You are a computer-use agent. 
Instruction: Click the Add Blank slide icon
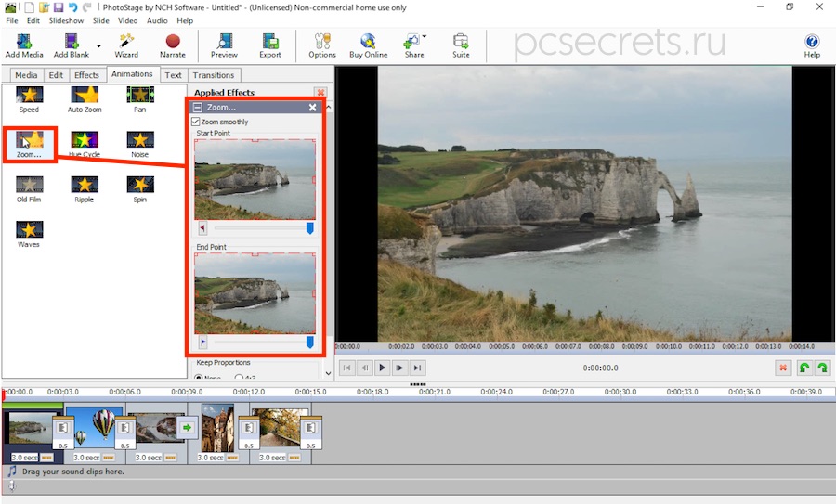71,45
